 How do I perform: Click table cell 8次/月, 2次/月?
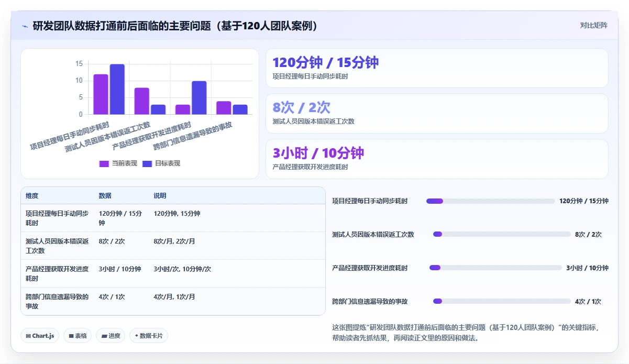[x=174, y=241]
